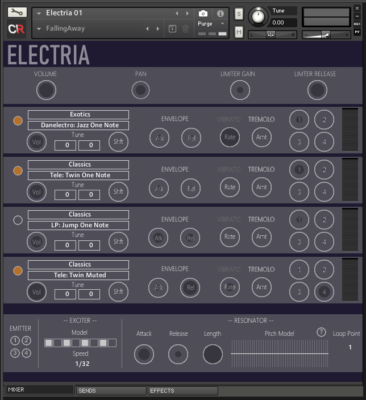Save the FallingAway snapshot with the disk icon
The height and width of the screenshot is (400, 366).
coord(172,29)
